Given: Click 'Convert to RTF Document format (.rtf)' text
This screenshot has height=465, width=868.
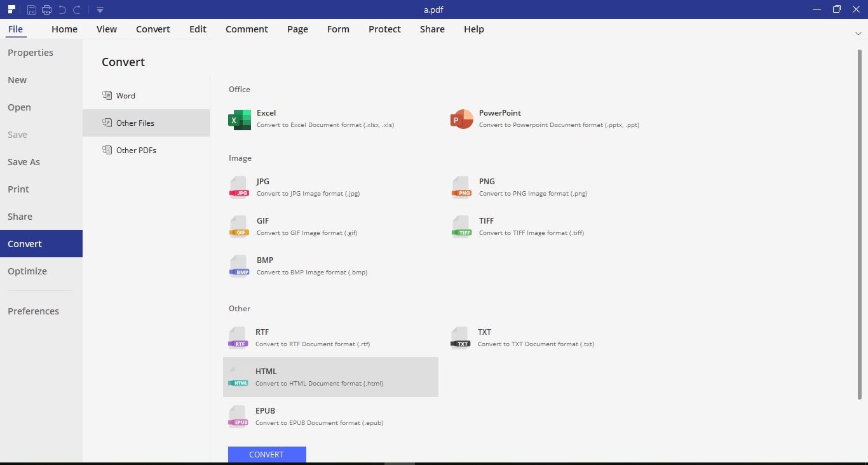Looking at the screenshot, I should coord(313,344).
